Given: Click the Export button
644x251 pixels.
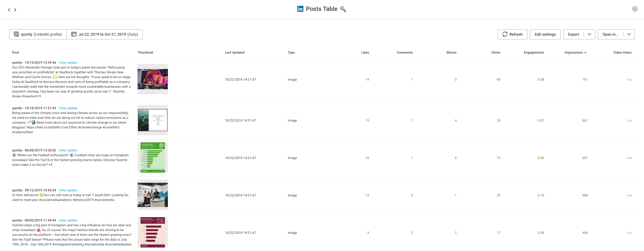Looking at the screenshot, I should (573, 34).
